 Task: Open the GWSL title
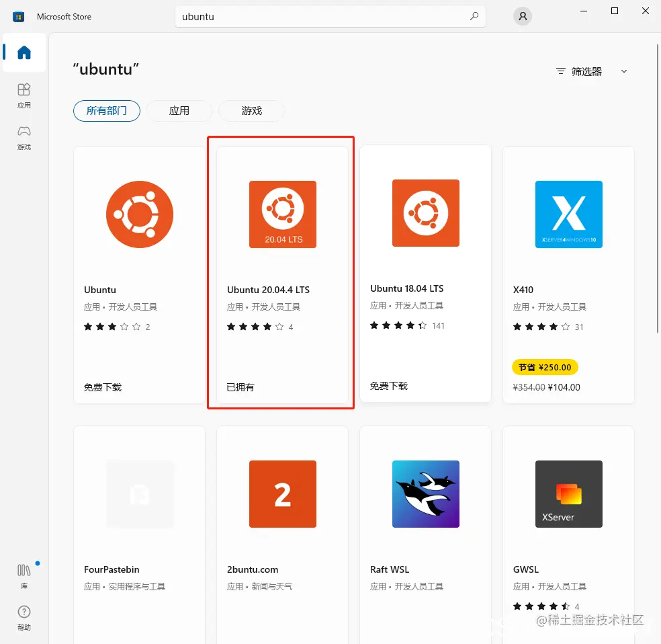526,569
